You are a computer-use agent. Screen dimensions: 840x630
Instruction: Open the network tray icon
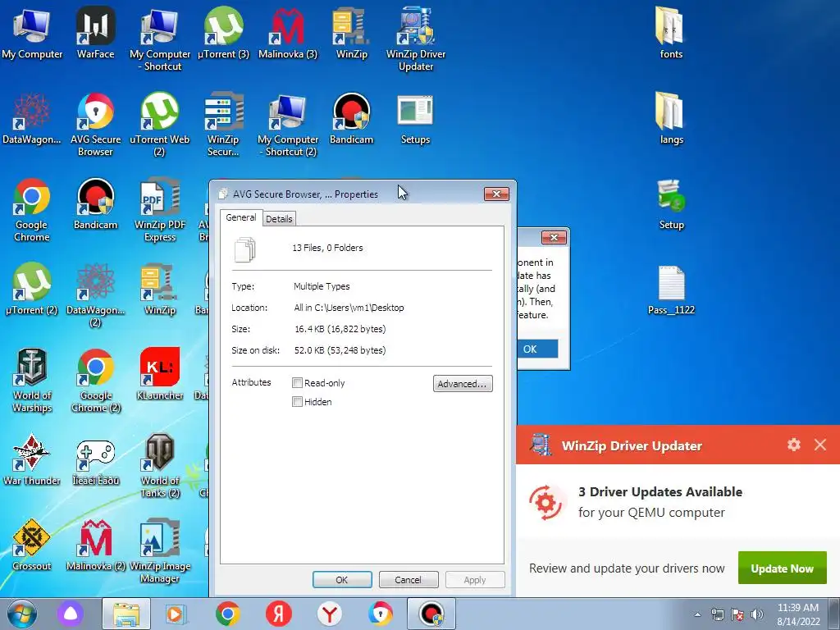[x=717, y=614]
